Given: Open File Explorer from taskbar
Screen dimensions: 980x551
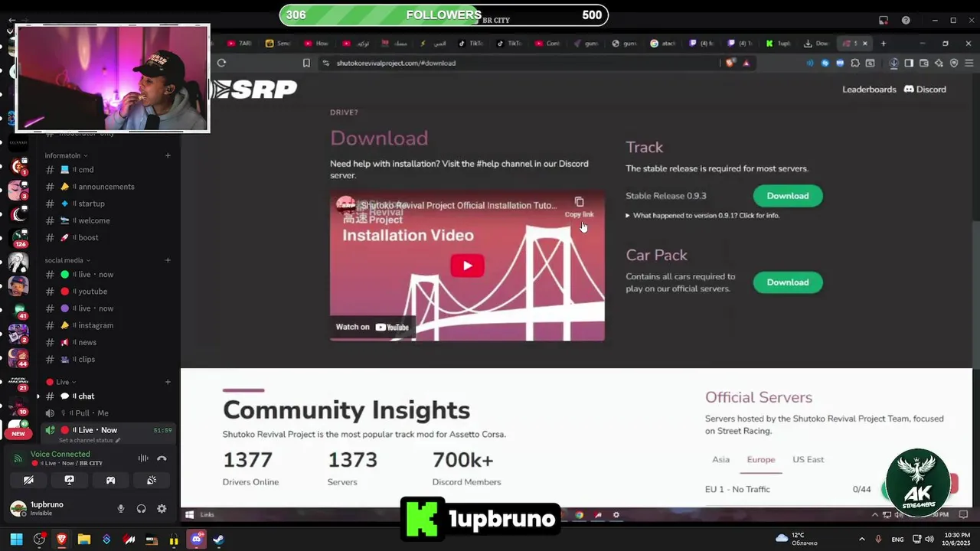Looking at the screenshot, I should coord(84,540).
